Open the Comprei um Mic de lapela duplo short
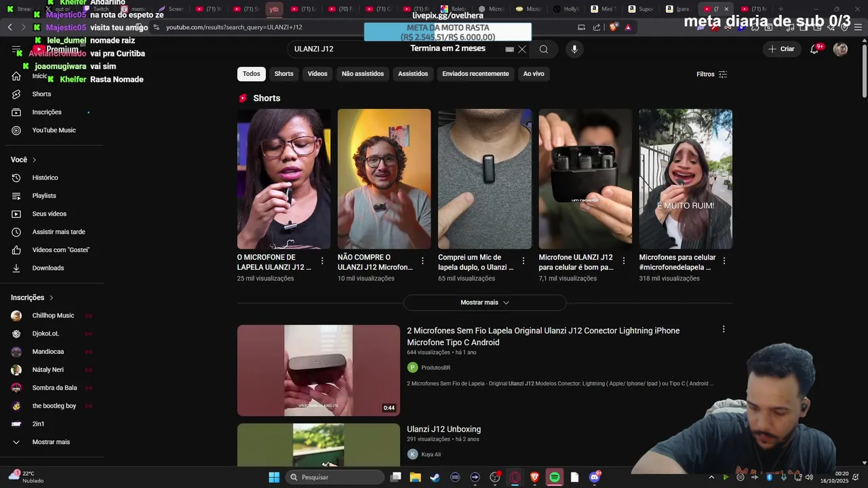Screen dimensions: 868x488 485,179
